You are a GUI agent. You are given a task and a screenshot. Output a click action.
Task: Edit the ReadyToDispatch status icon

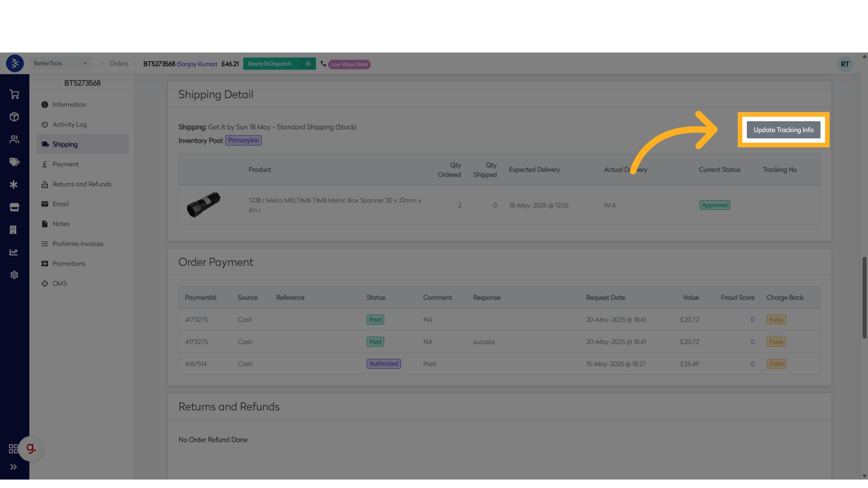click(308, 64)
